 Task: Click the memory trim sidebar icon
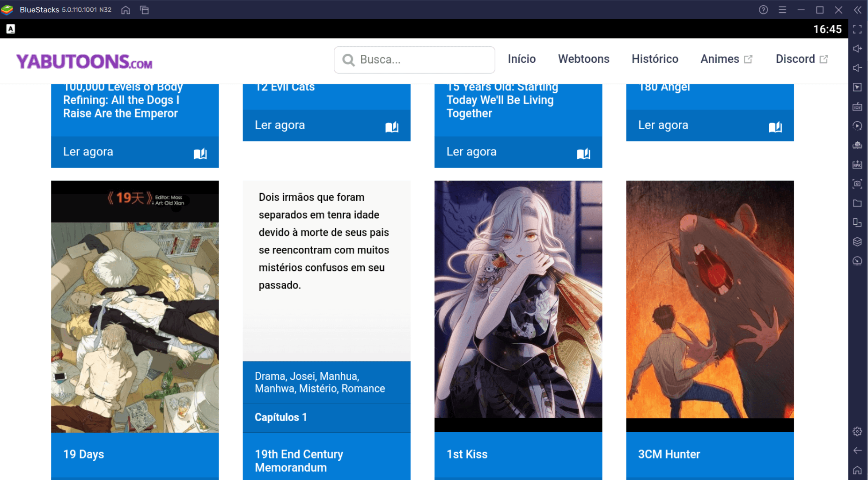pos(857,145)
